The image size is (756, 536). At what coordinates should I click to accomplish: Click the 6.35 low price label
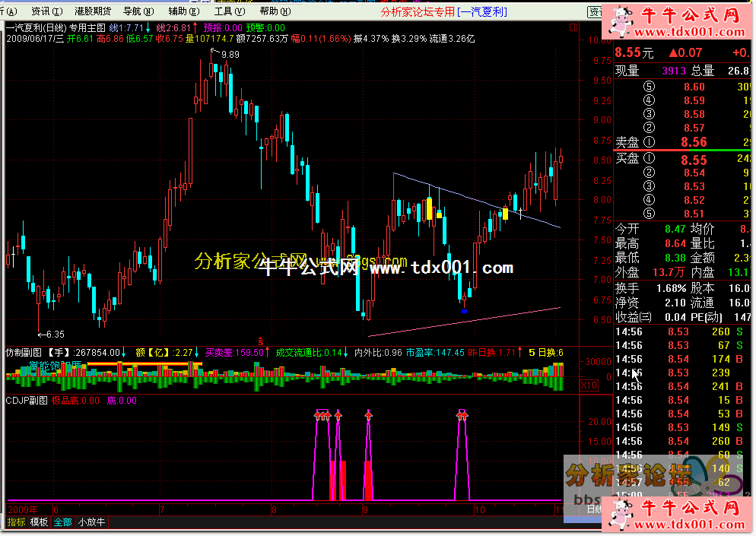[55, 334]
